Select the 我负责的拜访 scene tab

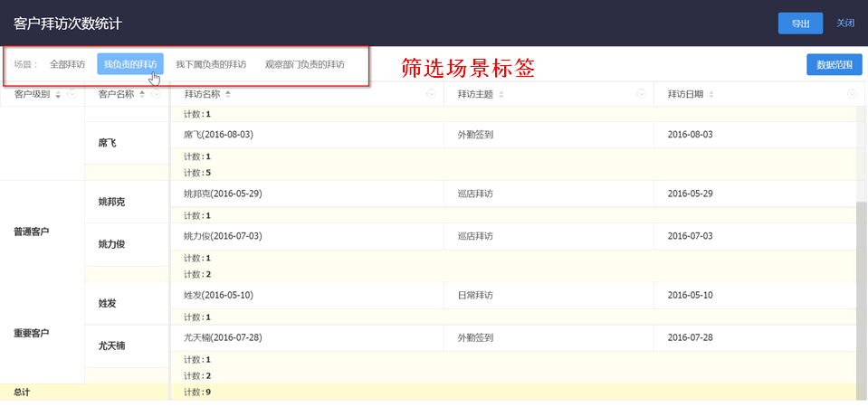pos(130,64)
